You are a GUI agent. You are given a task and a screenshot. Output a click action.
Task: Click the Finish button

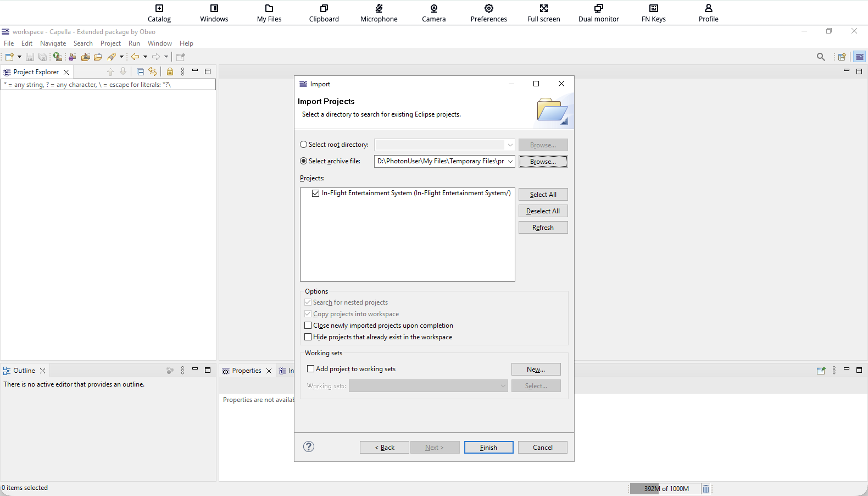(488, 448)
